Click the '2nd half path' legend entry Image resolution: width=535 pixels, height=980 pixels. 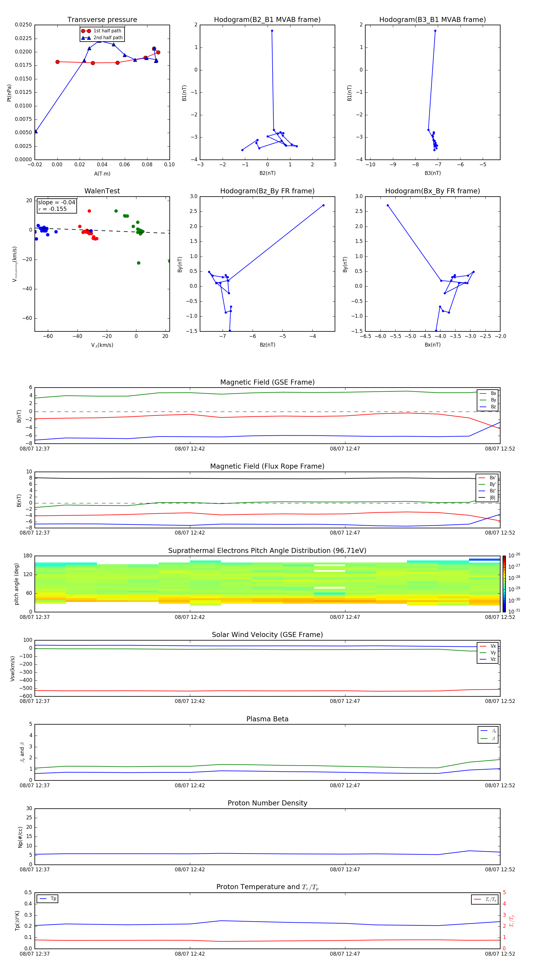pyautogui.click(x=102, y=38)
